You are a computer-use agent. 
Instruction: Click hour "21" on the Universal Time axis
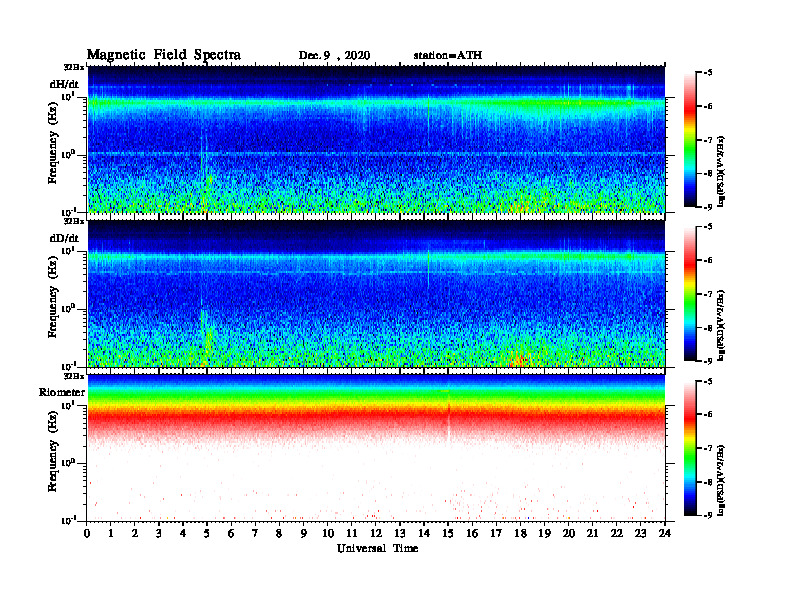click(x=592, y=533)
